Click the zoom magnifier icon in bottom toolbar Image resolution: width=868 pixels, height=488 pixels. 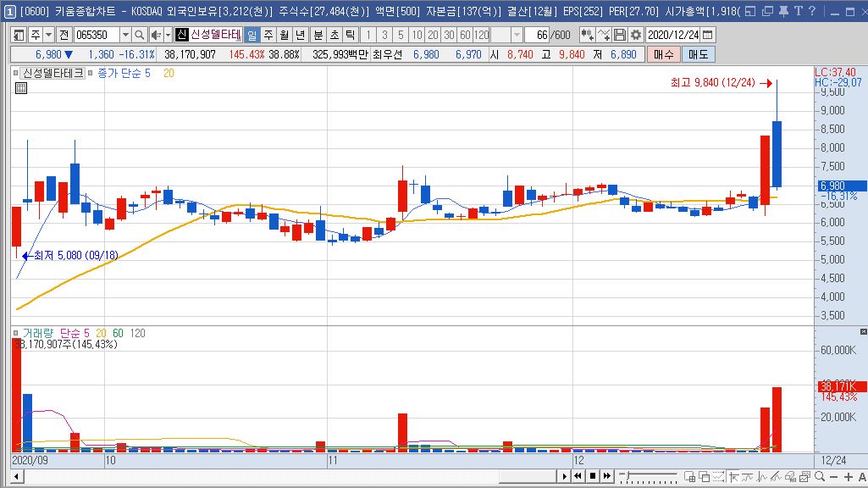820,476
